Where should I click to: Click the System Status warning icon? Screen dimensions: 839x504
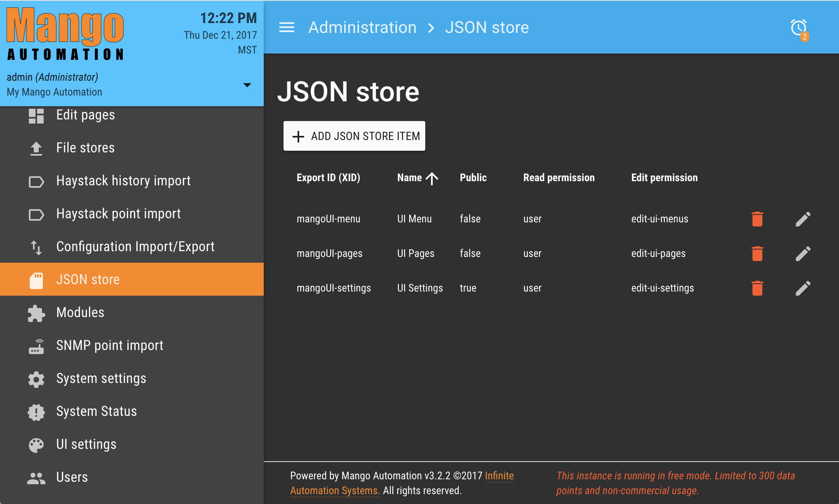click(x=36, y=412)
